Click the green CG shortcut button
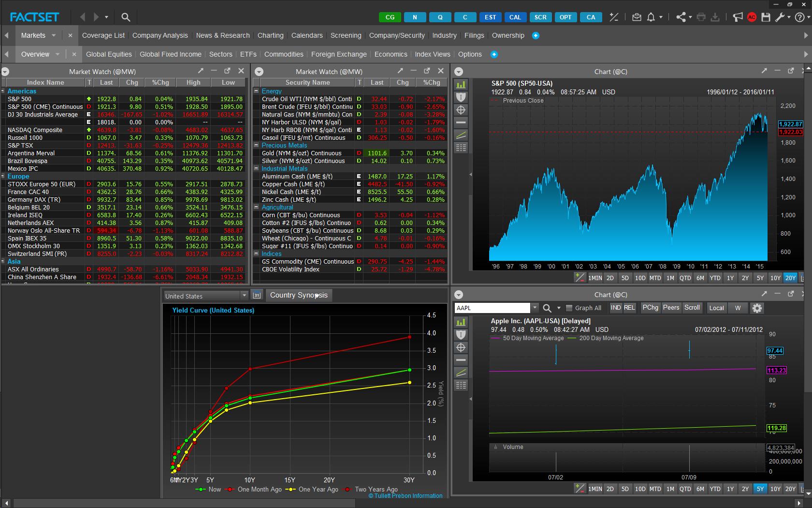 coord(390,17)
